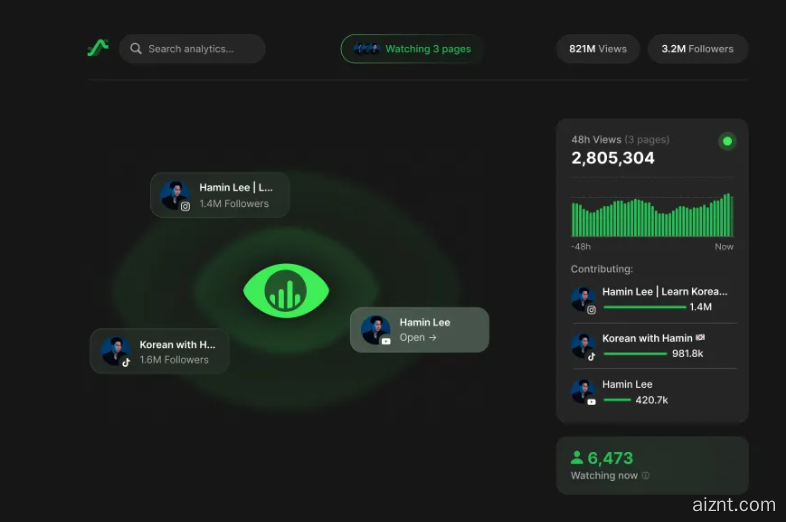Click the 2,805,304 views total
This screenshot has width=786, height=522.
tap(613, 158)
